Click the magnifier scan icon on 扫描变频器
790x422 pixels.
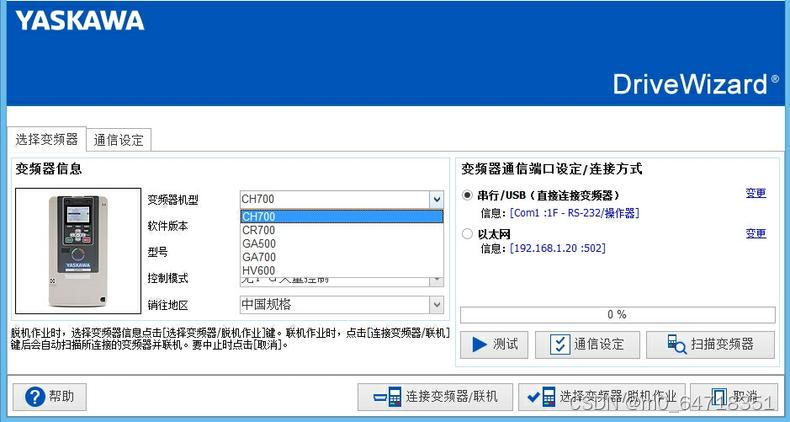tap(677, 344)
